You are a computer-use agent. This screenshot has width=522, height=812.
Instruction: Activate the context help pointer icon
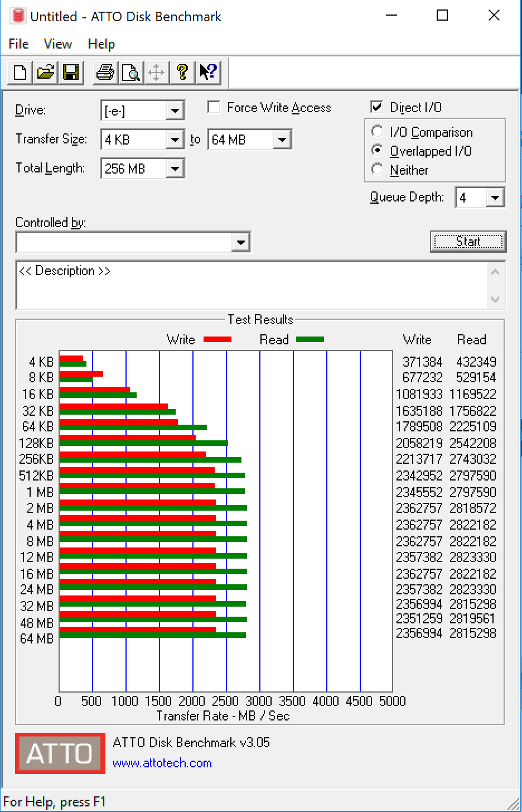[208, 73]
